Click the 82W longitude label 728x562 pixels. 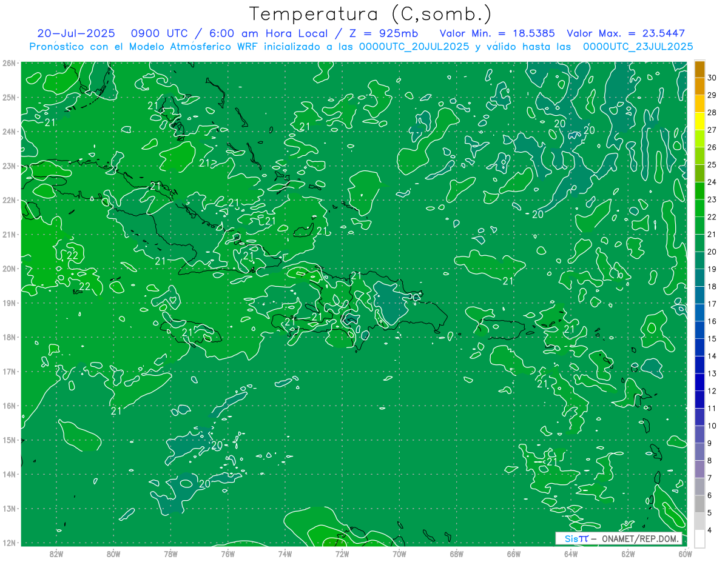(56, 554)
